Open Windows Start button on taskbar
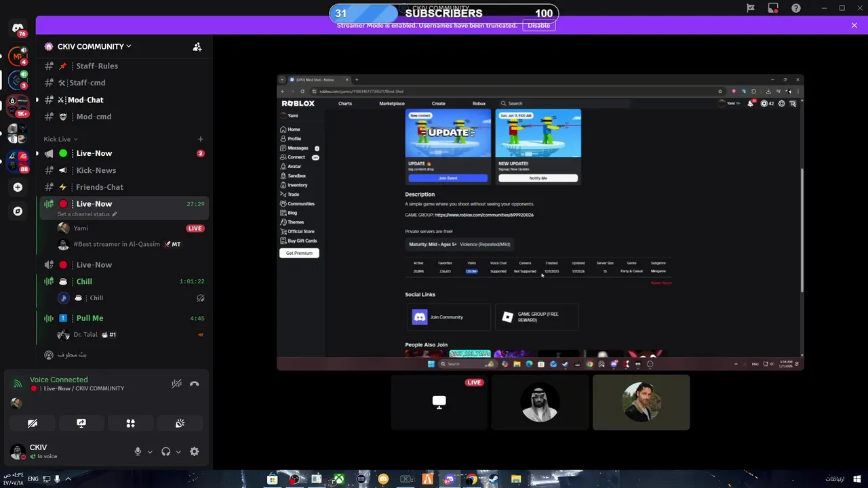This screenshot has width=868, height=488. tap(857, 479)
